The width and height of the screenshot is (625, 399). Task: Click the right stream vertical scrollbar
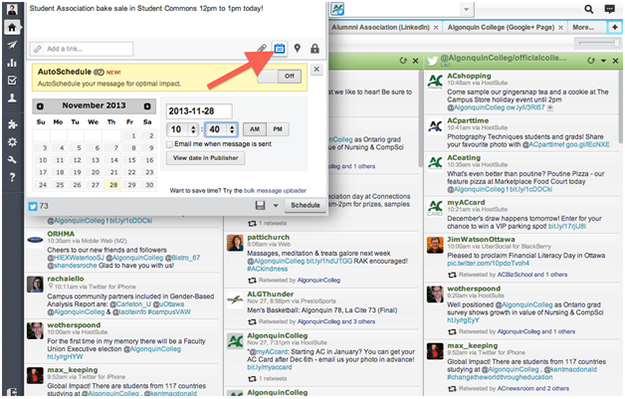click(620, 107)
